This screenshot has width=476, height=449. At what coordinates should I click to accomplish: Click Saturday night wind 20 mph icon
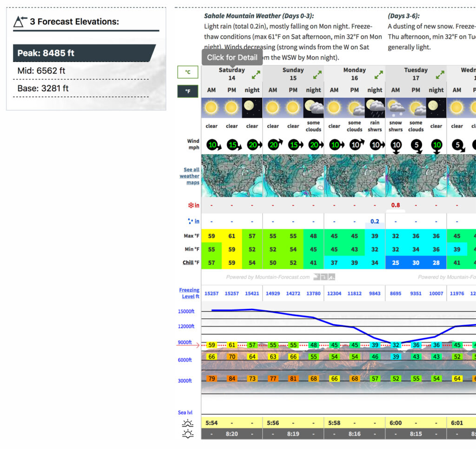coord(254,145)
